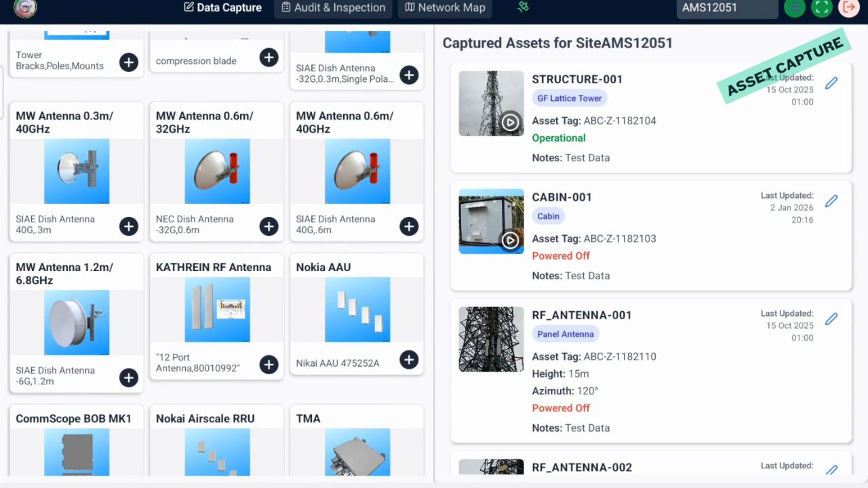868x488 pixels.
Task: Add the 12 Port Antenna 80010992
Action: click(x=269, y=365)
